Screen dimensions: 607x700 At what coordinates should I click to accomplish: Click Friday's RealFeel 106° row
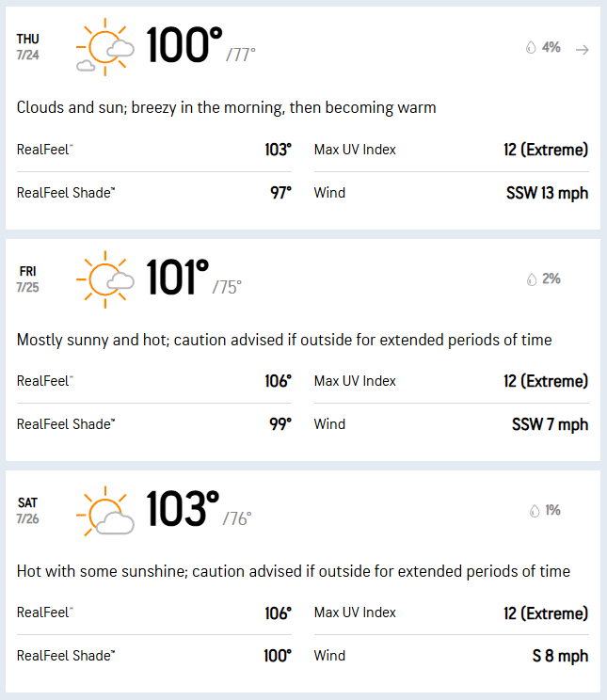[x=154, y=381]
